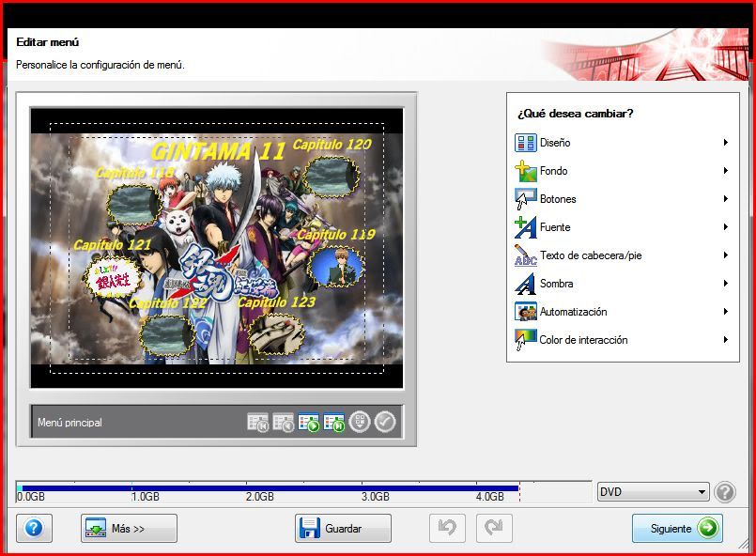Expand the arrow next to Fuente
The image size is (756, 556).
click(x=725, y=226)
